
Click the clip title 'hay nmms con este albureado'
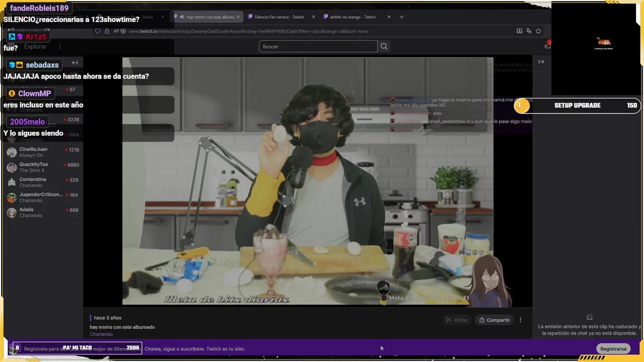tap(122, 327)
